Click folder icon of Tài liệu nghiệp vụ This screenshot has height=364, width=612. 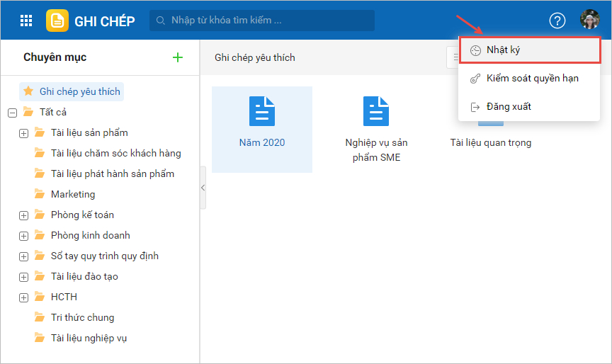[40, 338]
